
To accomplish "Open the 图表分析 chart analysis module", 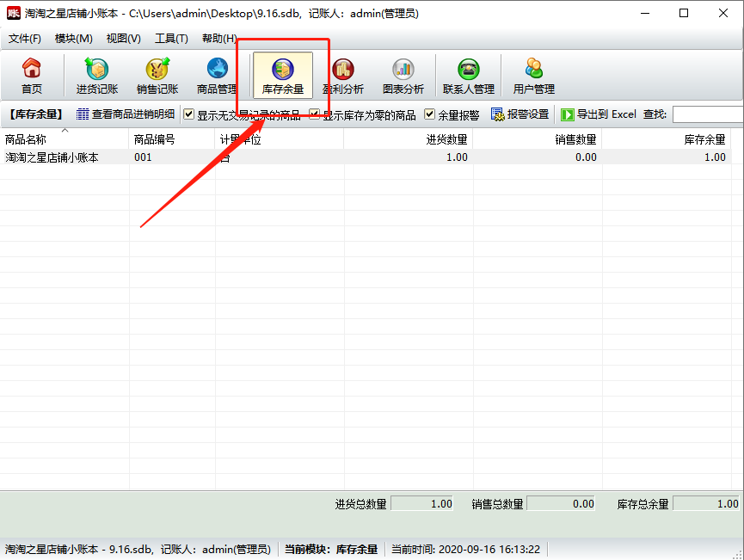I will [x=403, y=76].
